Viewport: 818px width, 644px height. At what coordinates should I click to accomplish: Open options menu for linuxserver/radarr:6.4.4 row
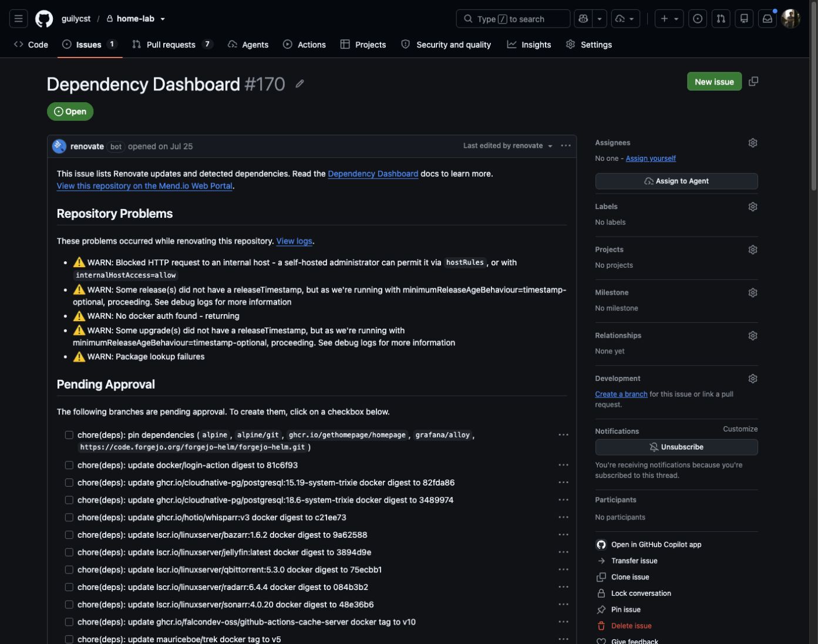563,587
